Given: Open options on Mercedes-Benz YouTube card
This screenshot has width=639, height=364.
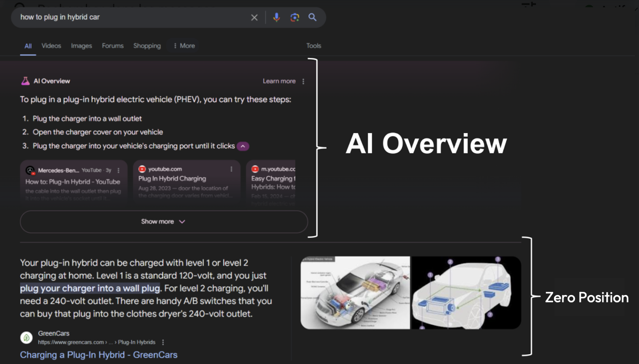Looking at the screenshot, I should point(119,170).
